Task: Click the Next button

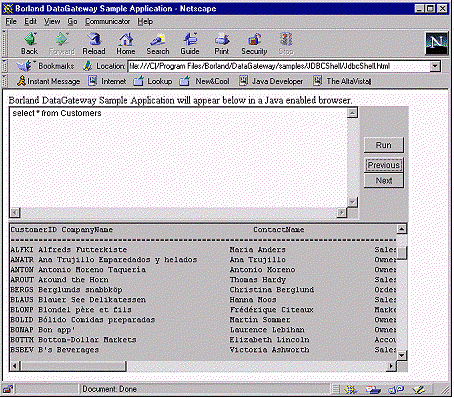Action: pos(384,181)
